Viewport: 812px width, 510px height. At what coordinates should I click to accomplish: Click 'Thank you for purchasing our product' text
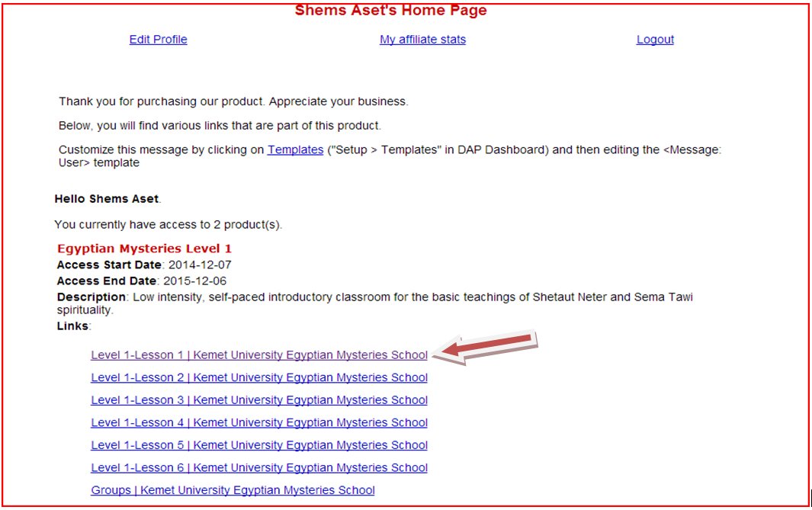tap(233, 101)
